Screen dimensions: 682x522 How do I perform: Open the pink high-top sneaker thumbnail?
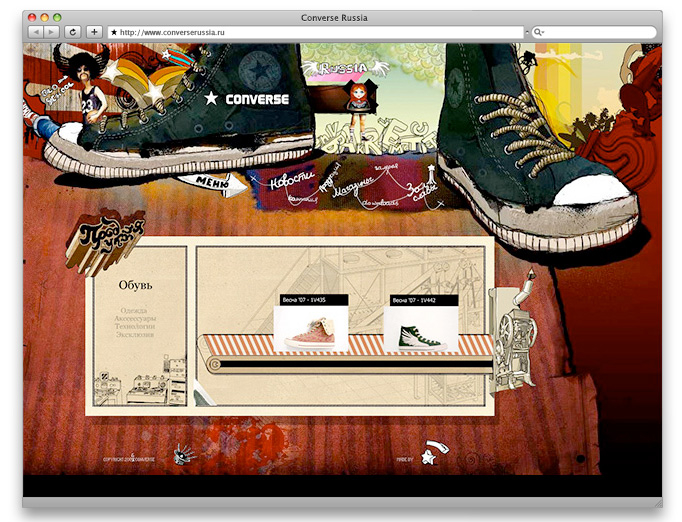coord(311,329)
